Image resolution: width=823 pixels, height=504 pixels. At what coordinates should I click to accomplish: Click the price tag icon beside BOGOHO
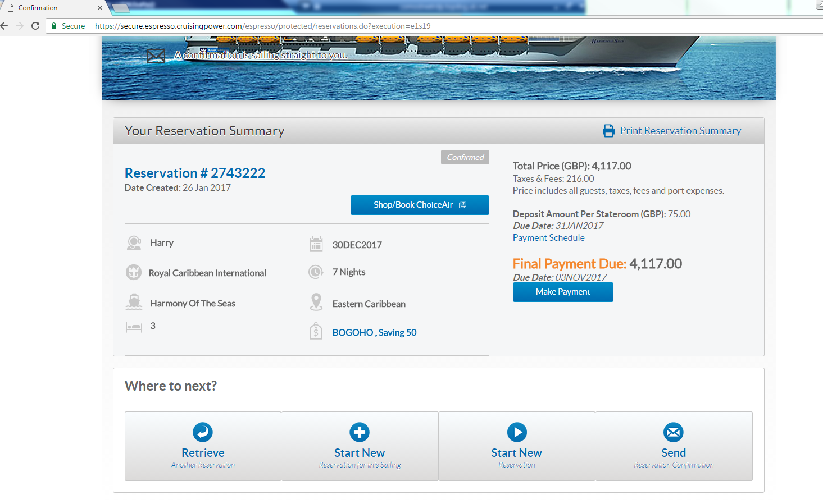click(316, 331)
